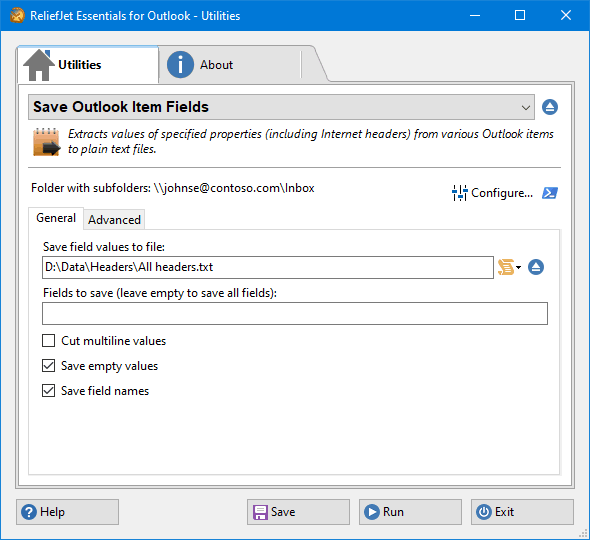Click the calendar export utility icon
Image resolution: width=590 pixels, height=540 pixels.
46,142
